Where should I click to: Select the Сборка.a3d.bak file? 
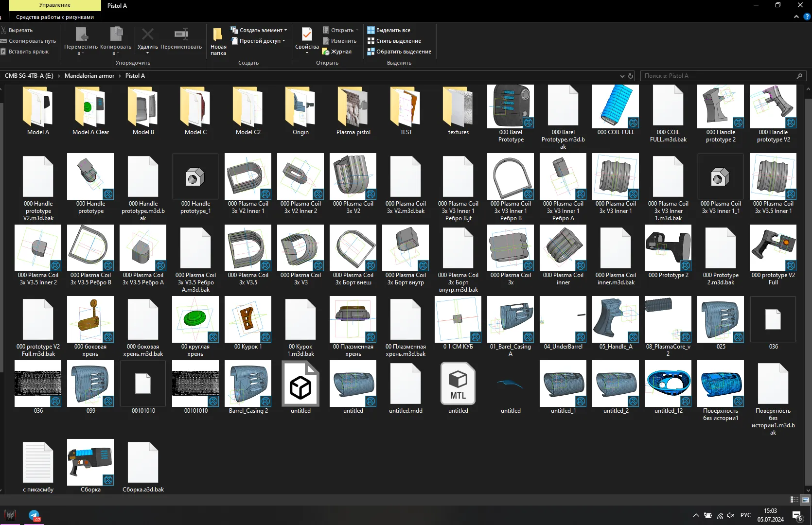143,466
